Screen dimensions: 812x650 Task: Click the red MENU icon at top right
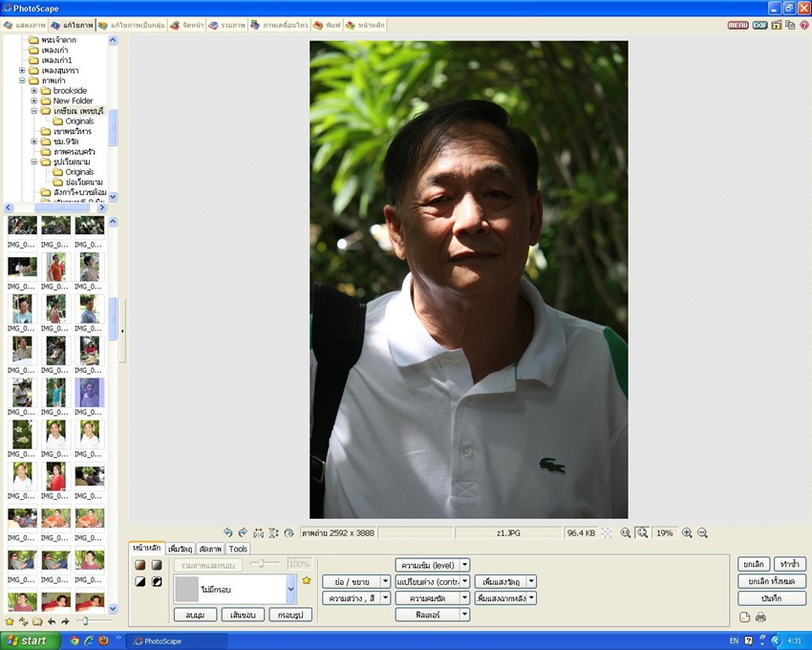pyautogui.click(x=737, y=25)
